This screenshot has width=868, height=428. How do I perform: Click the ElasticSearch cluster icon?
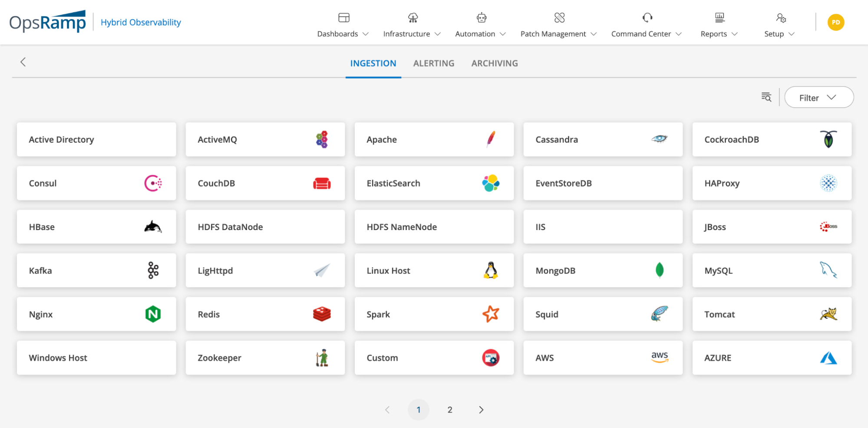click(491, 183)
